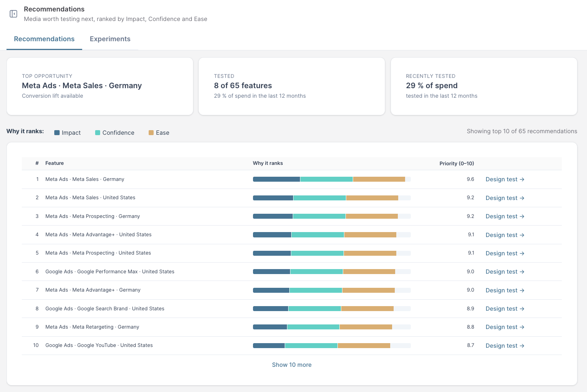The image size is (587, 392).
Task: Design test for Meta Prospecting United States
Action: (x=505, y=253)
